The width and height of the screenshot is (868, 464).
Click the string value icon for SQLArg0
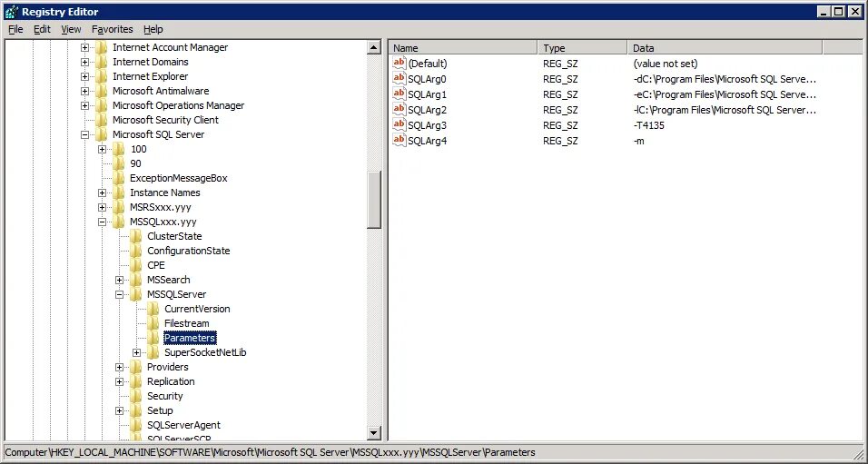399,79
